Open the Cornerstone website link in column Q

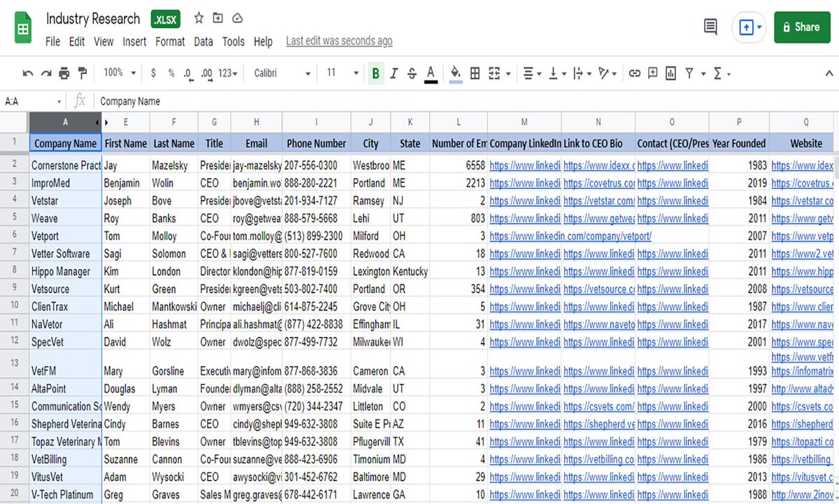802,166
